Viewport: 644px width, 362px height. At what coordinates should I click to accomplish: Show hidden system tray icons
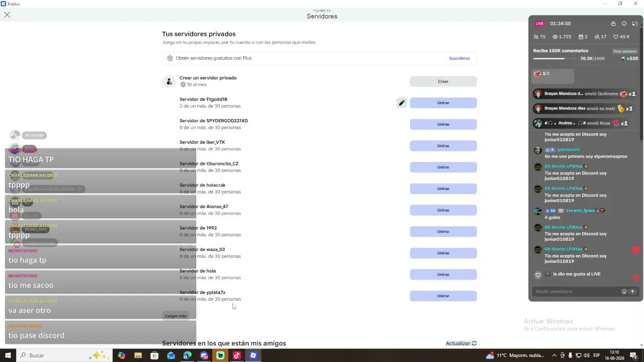point(554,355)
